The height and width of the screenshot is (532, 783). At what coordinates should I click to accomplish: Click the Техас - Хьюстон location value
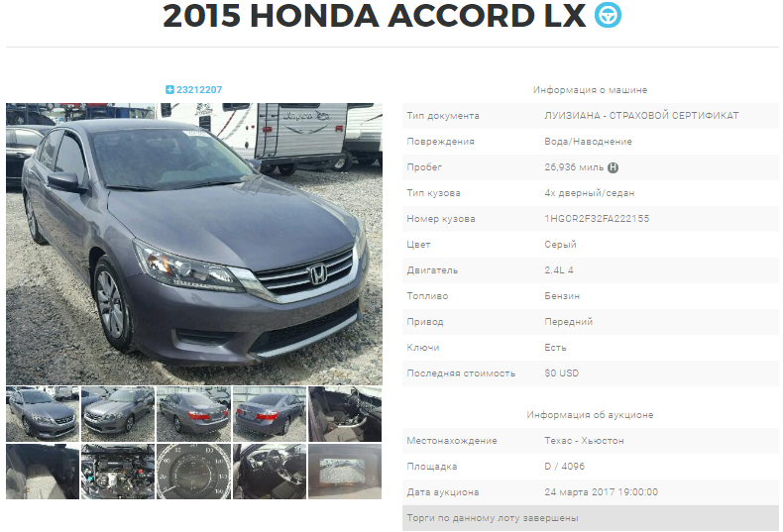click(584, 441)
